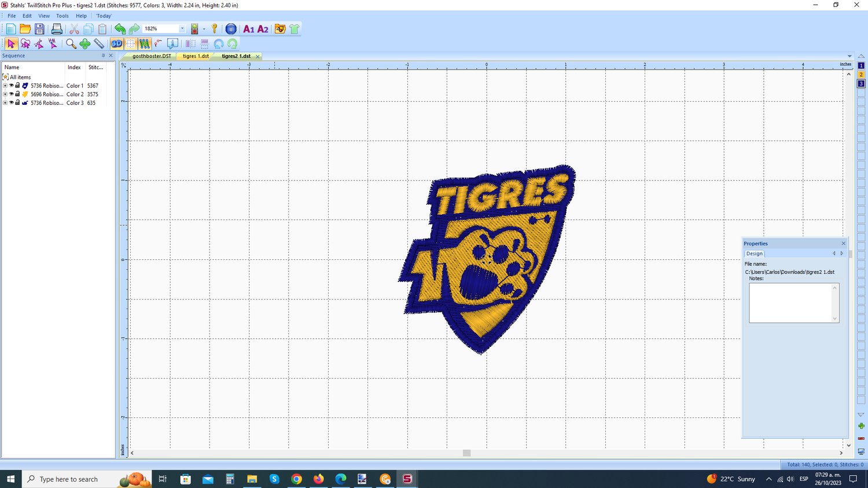The image size is (868, 488).
Task: Select the magnifying glass Zoom tool
Action: coord(71,43)
